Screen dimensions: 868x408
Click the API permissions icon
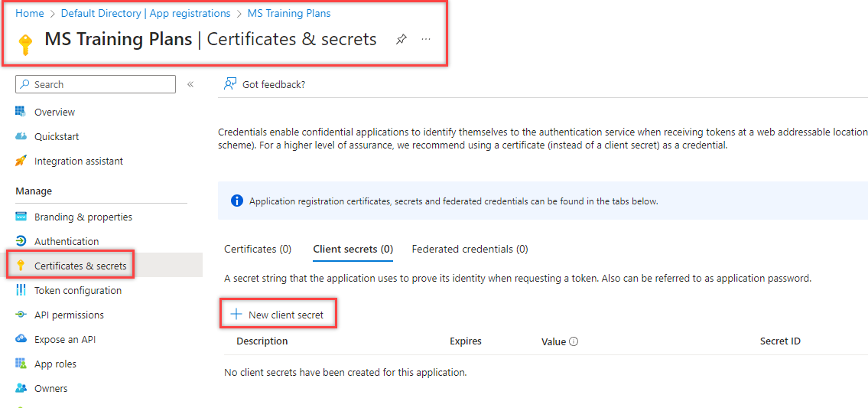coord(21,315)
